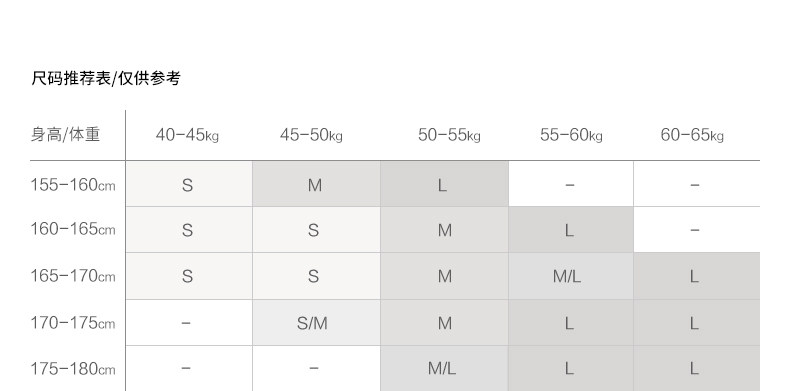Click the L cell for 160-165cm, 55-60kg
Viewport: 790px width, 391px height.
pos(571,230)
